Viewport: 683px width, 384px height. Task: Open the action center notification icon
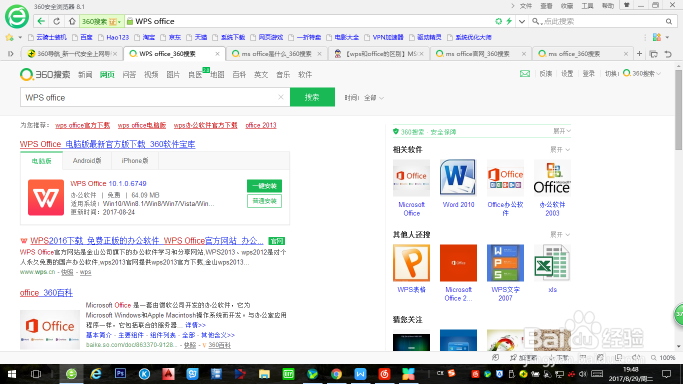666,374
